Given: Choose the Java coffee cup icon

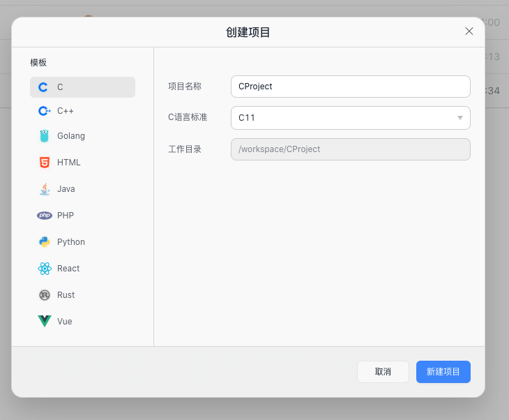Looking at the screenshot, I should [45, 189].
